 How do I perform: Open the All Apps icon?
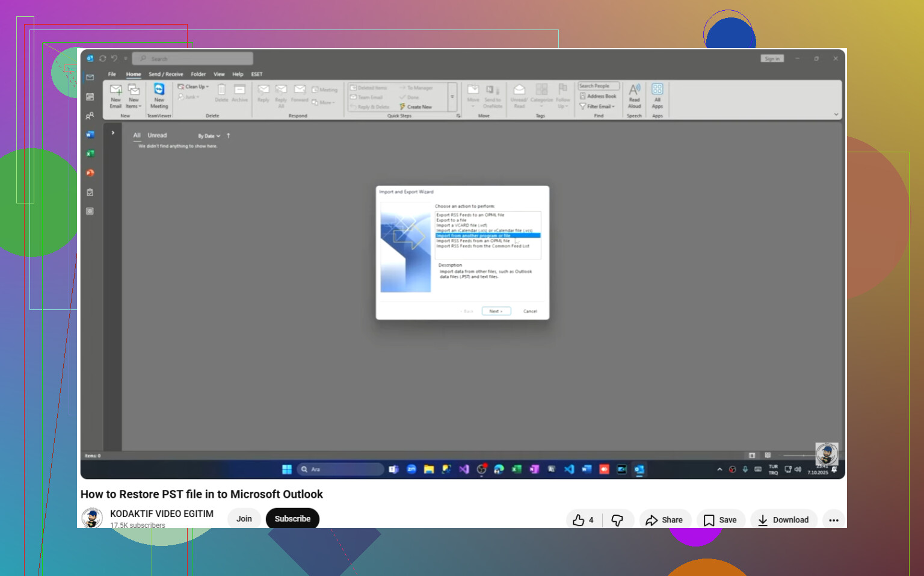click(x=658, y=96)
